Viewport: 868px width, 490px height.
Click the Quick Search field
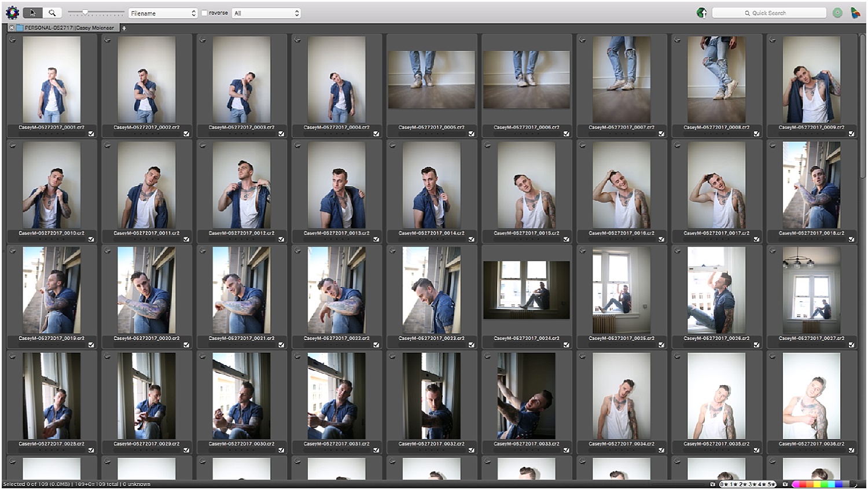(769, 13)
